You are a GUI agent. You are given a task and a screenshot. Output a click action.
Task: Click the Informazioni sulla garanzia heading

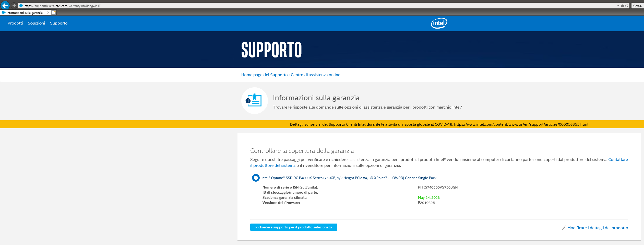coord(316,98)
